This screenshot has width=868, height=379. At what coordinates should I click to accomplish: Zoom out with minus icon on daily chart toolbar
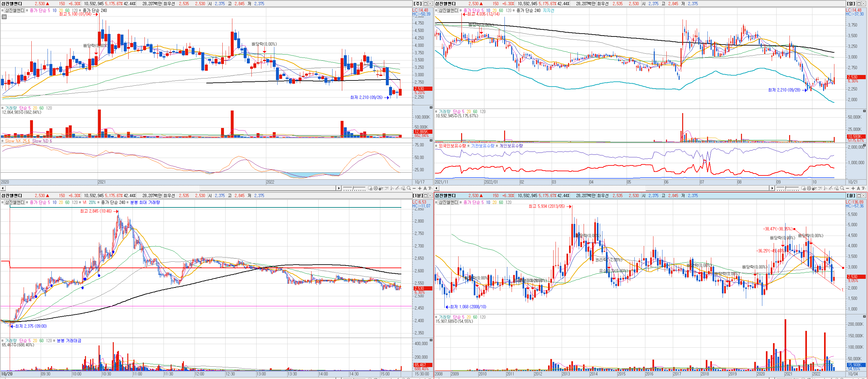847,188
